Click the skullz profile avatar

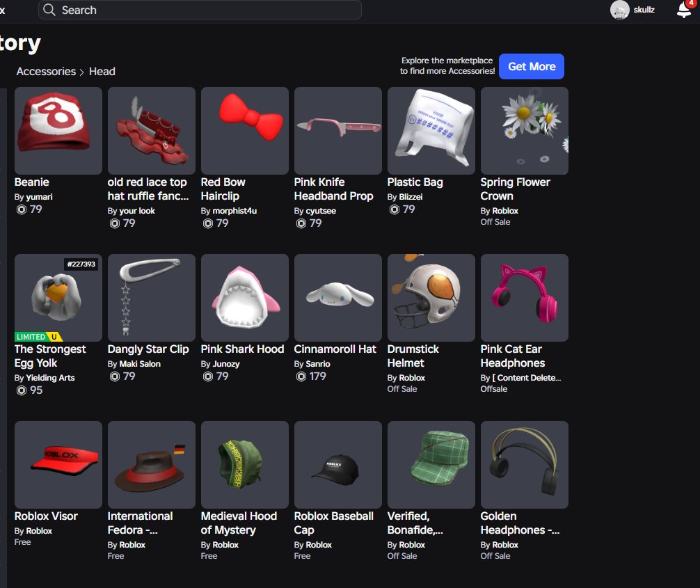click(x=620, y=10)
